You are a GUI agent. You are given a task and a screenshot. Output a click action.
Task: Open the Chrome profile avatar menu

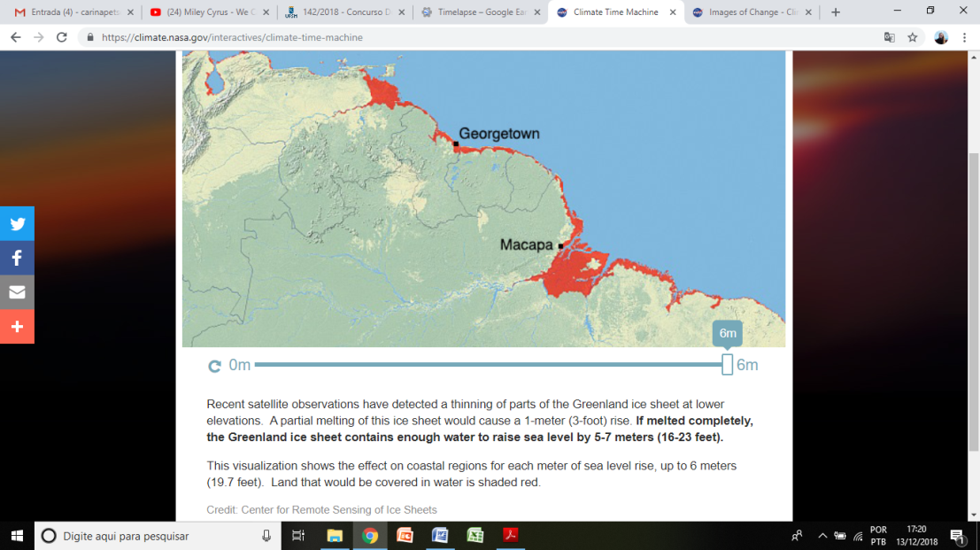click(x=940, y=37)
